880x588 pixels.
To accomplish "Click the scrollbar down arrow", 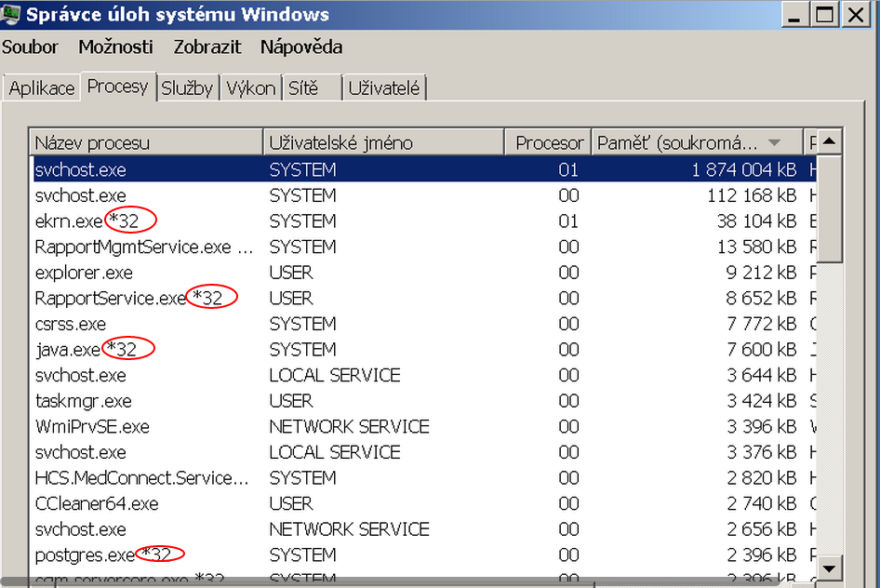I will pos(830,568).
